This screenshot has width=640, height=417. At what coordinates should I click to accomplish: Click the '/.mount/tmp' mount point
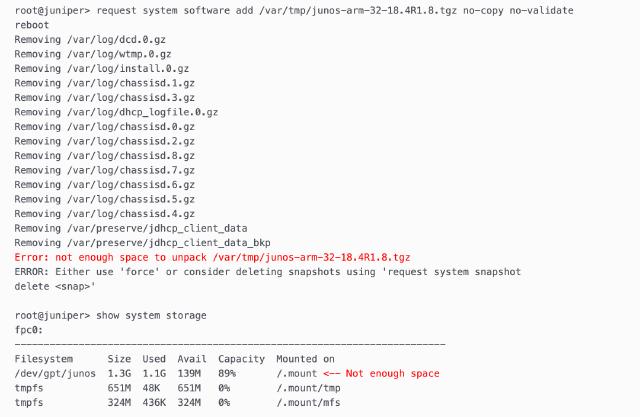coord(308,388)
